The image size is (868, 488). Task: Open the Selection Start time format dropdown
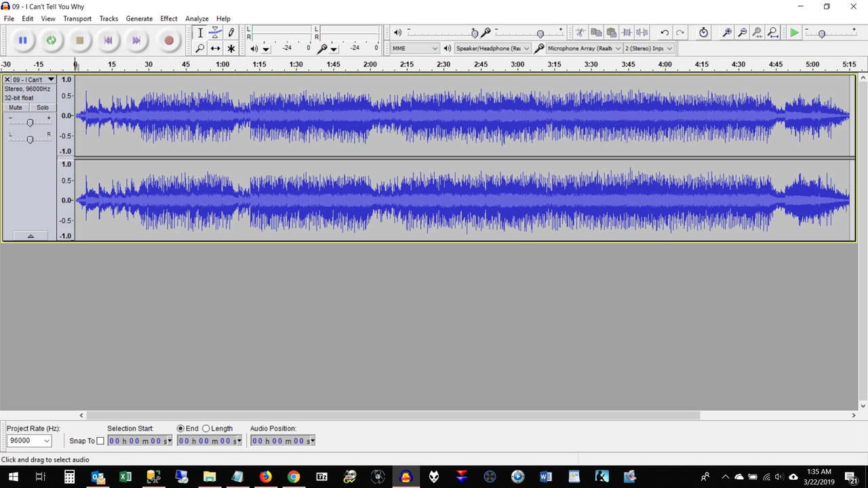coord(169,441)
